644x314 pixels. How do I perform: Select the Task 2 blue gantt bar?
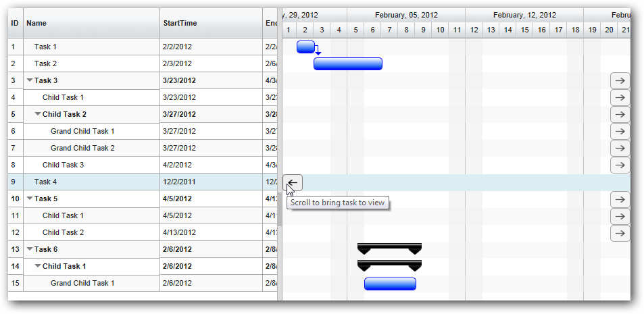coord(347,64)
